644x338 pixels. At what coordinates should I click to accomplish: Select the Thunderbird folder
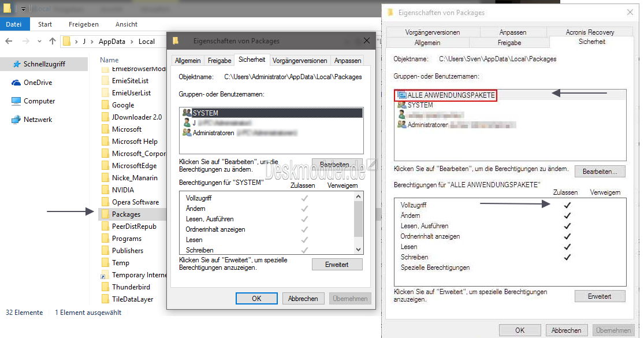pyautogui.click(x=131, y=287)
